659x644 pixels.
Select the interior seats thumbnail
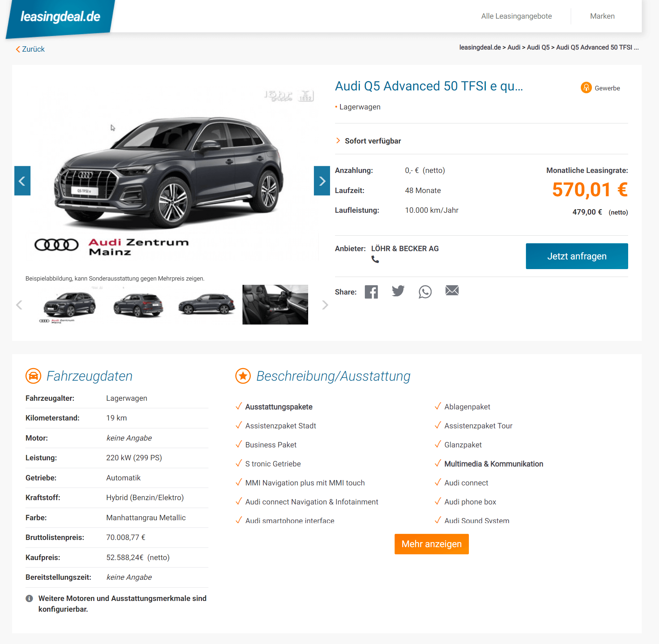point(275,305)
